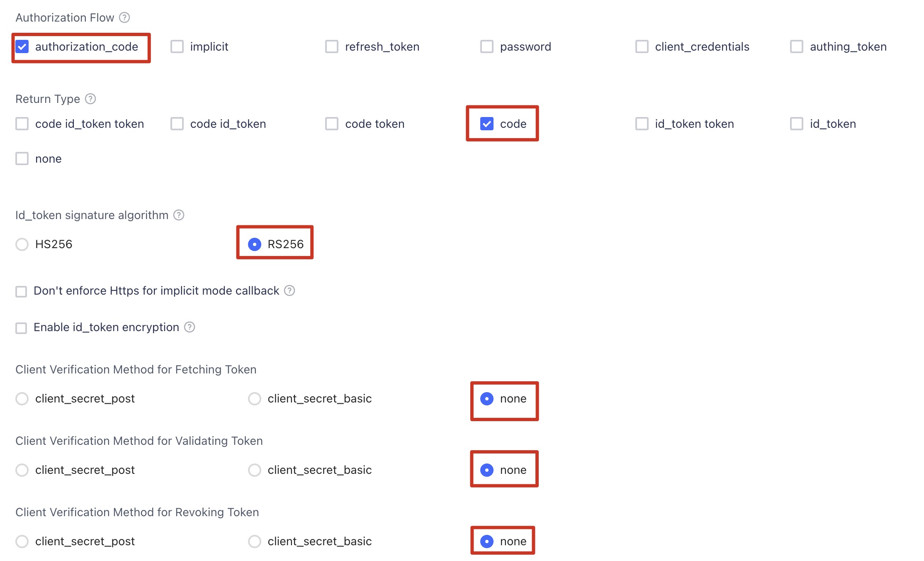Toggle Enable id_token encryption on
This screenshot has height=561, width=924.
[x=21, y=327]
